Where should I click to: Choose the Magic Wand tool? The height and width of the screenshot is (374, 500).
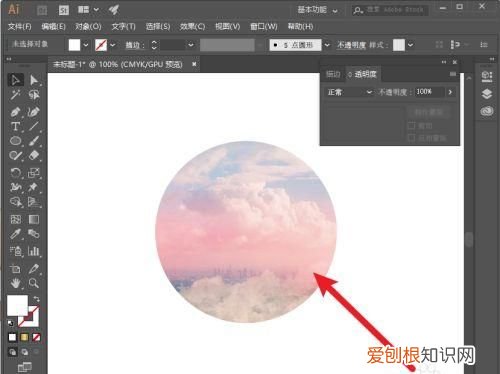tap(15, 95)
